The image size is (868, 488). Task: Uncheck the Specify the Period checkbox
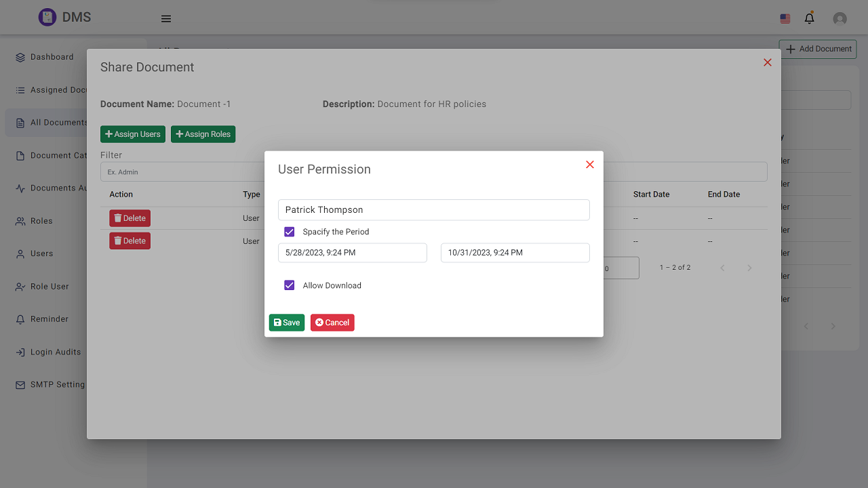(290, 232)
